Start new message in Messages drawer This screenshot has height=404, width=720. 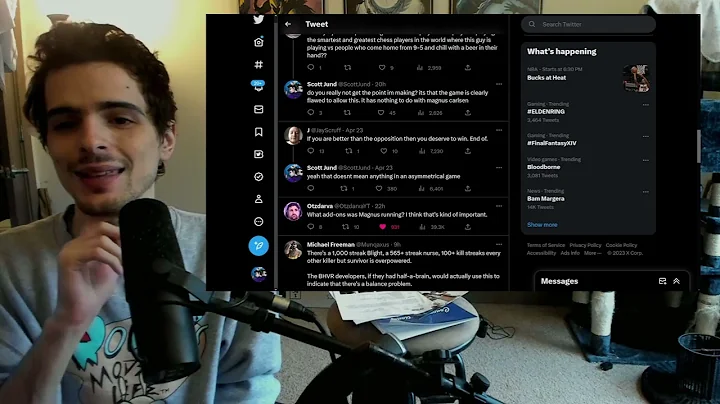tap(662, 281)
